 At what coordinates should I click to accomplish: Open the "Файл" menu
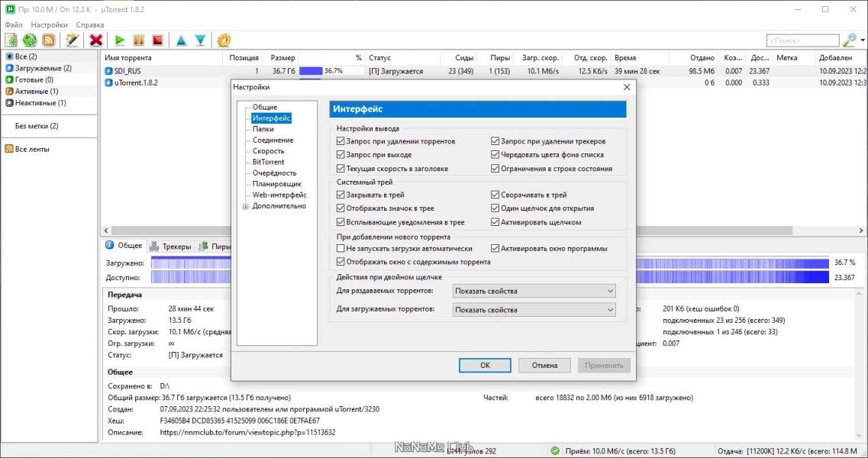(x=13, y=24)
